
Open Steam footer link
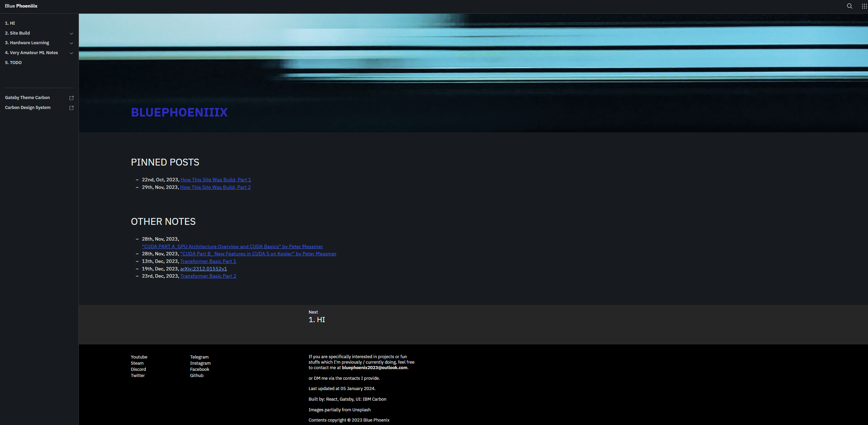137,363
